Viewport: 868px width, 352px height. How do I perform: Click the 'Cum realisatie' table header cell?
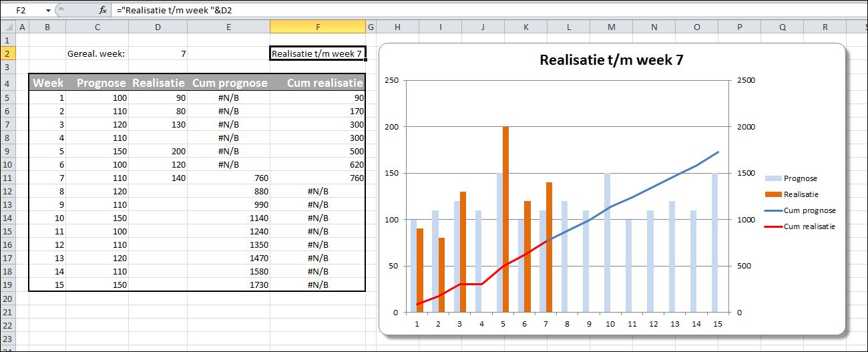318,83
